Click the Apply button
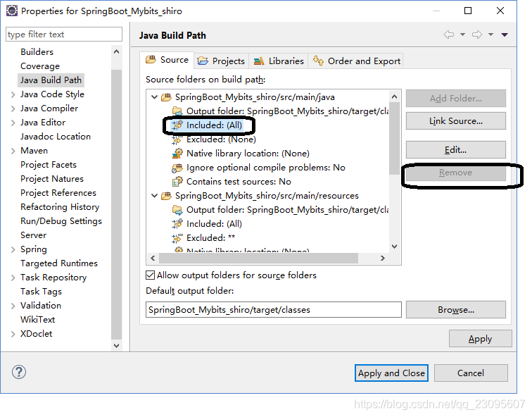Image resolution: width=532 pixels, height=417 pixels. tap(480, 339)
